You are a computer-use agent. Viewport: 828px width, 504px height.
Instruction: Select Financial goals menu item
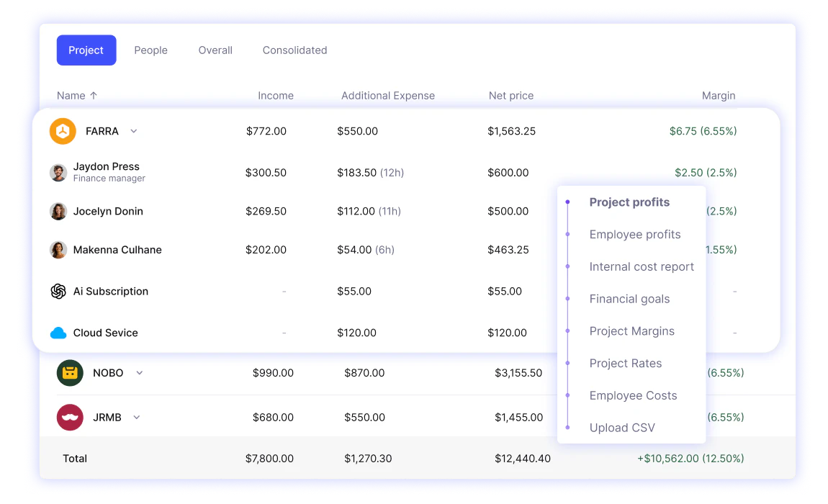[x=629, y=299]
